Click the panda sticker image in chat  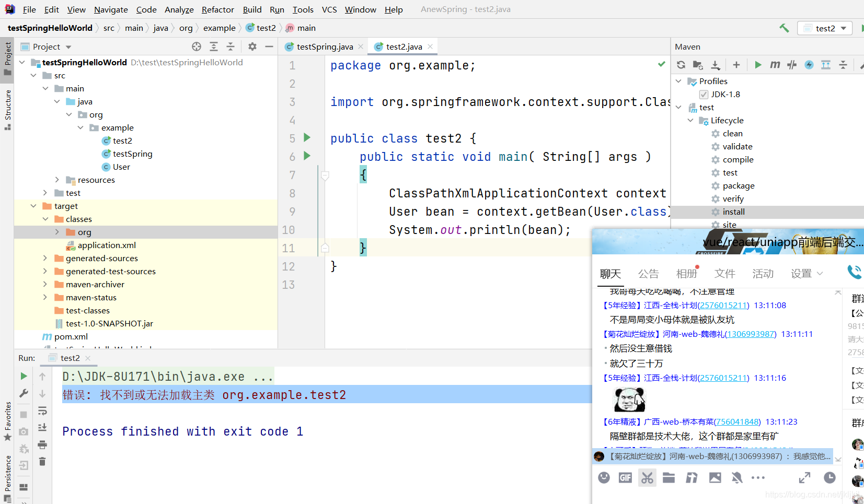(630, 400)
